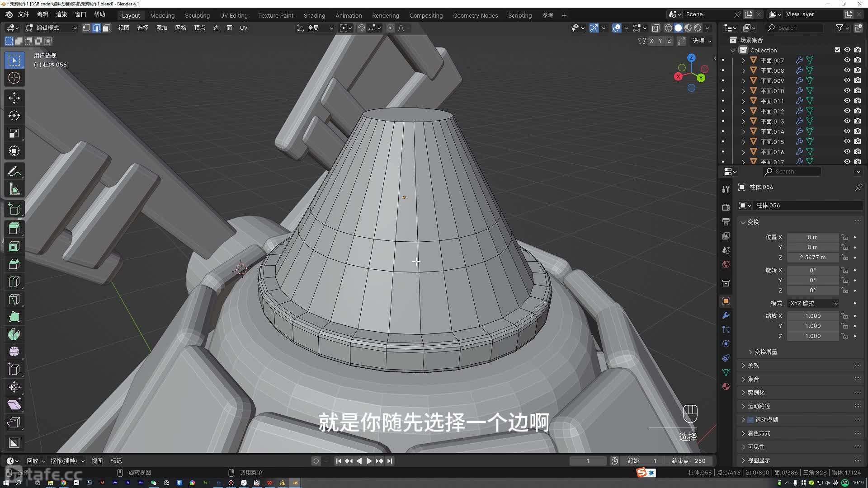Disable 平面.013 in renders
The image size is (868, 488).
tap(858, 121)
